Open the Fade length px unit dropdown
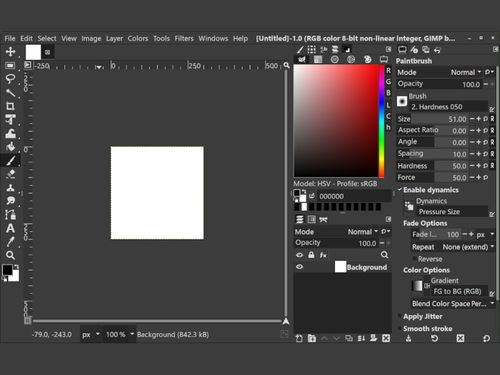 pyautogui.click(x=485, y=235)
